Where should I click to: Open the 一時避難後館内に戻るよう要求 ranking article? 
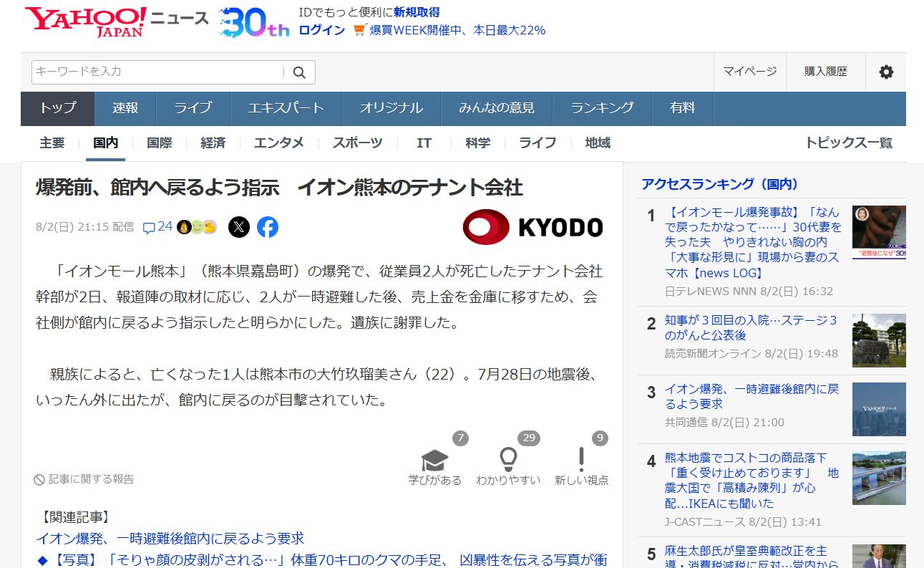752,397
